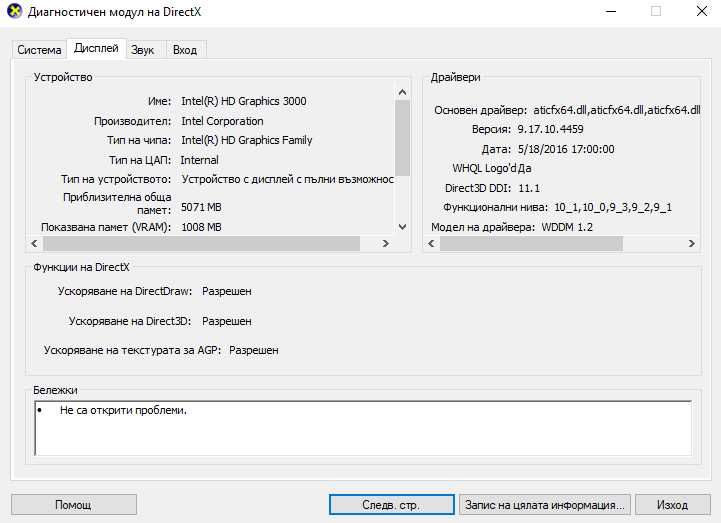This screenshot has width=721, height=523.
Task: Click the DirectX diagnostic icon in the title bar
Action: 14,11
